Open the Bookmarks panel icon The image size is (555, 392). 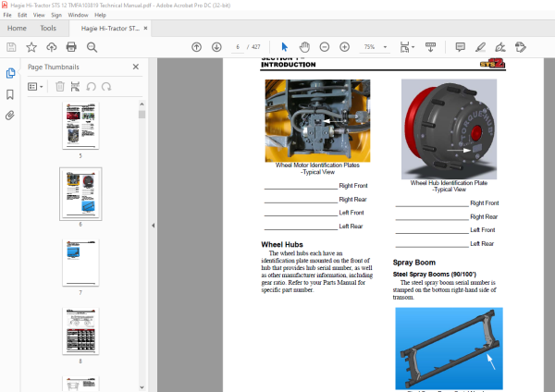[x=10, y=94]
